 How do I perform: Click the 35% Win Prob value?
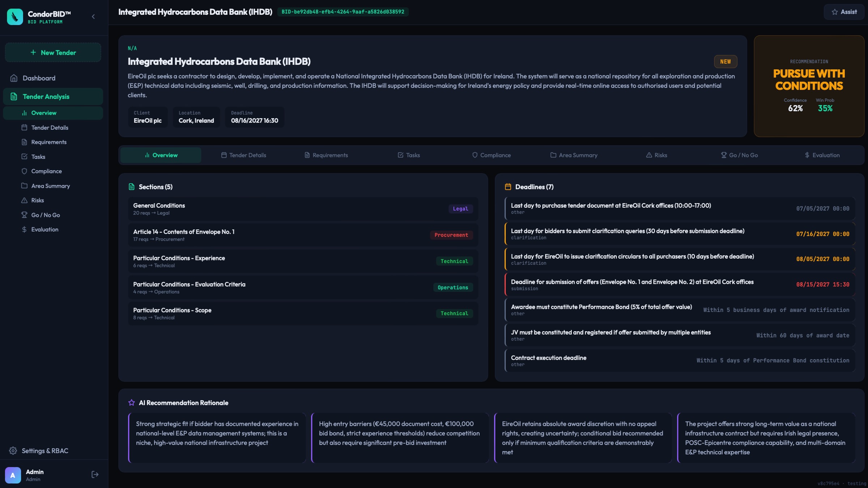825,108
